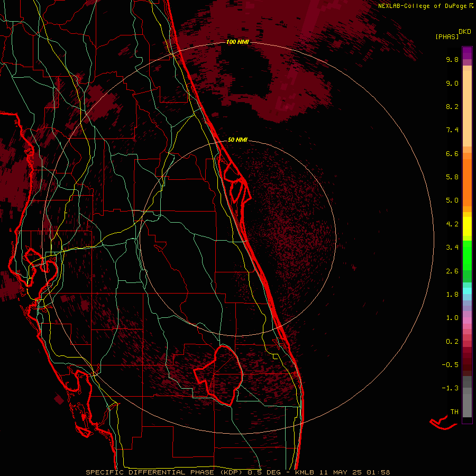The image size is (476, 476).
Task: Click the 1.0 scale value
Action: coord(452,318)
